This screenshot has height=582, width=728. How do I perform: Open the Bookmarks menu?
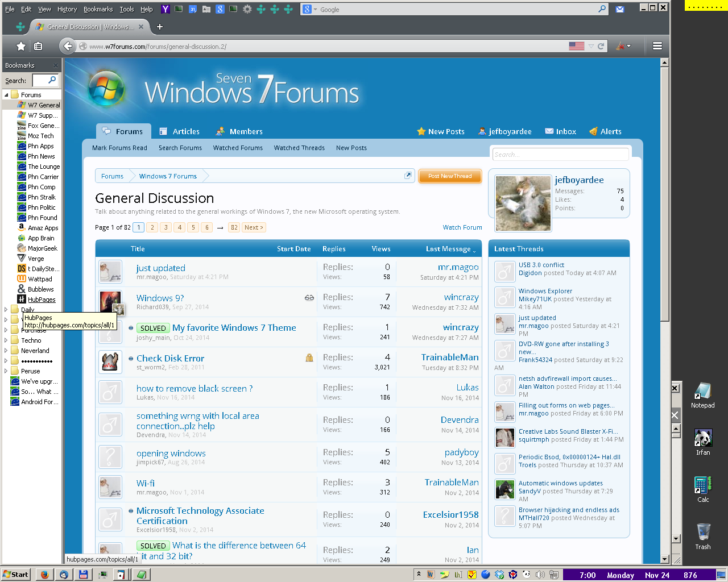98,9
